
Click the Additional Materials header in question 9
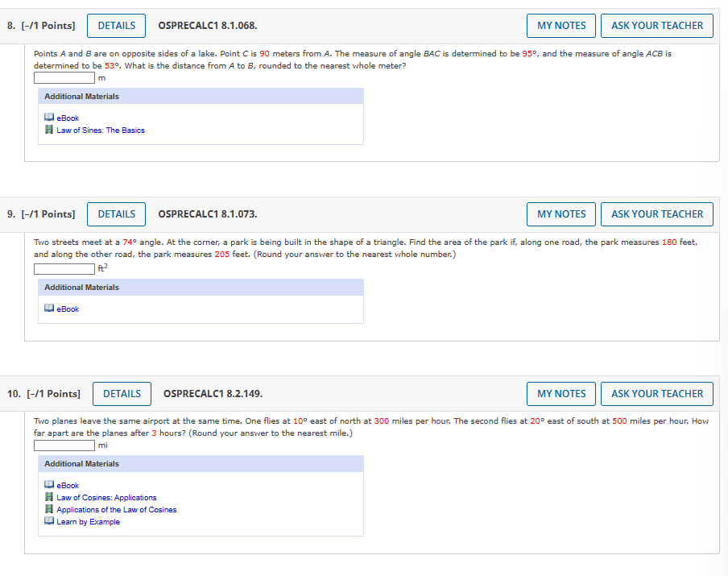coord(201,287)
